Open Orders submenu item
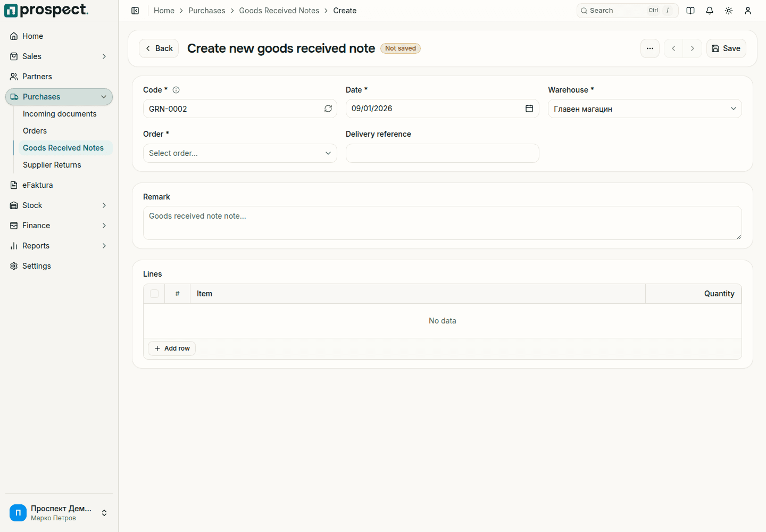This screenshot has width=766, height=532. point(65,131)
